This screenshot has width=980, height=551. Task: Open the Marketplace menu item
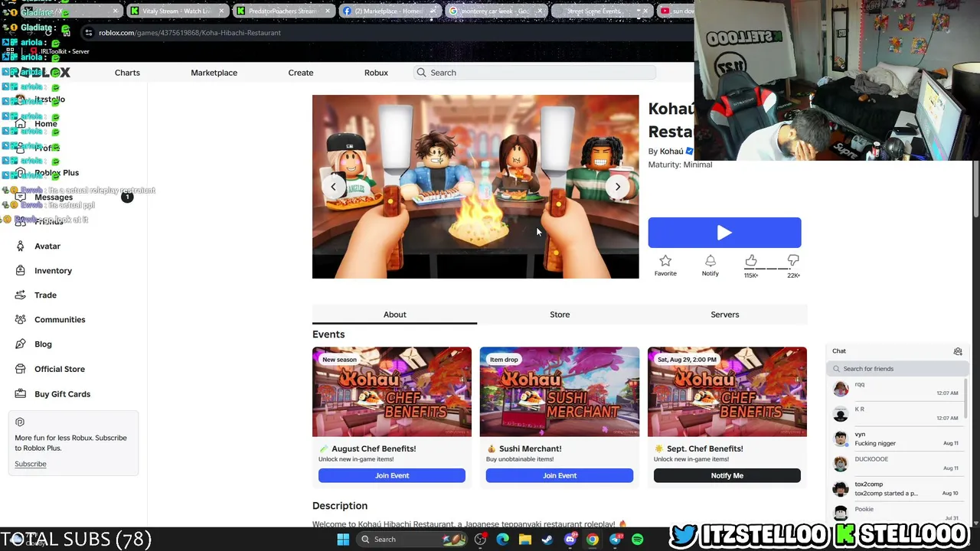pyautogui.click(x=214, y=73)
